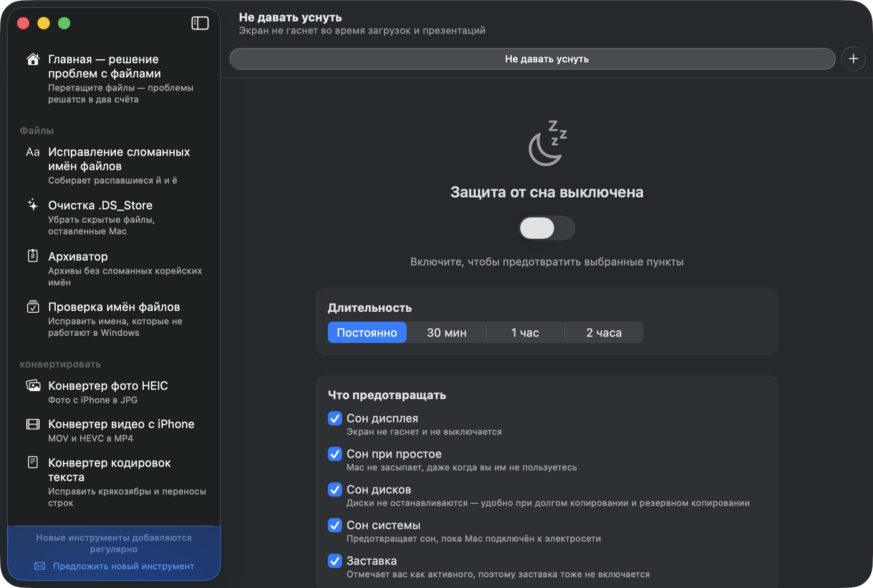Click the photo icon for HEIC converter
Image resolution: width=873 pixels, height=588 pixels.
[33, 385]
